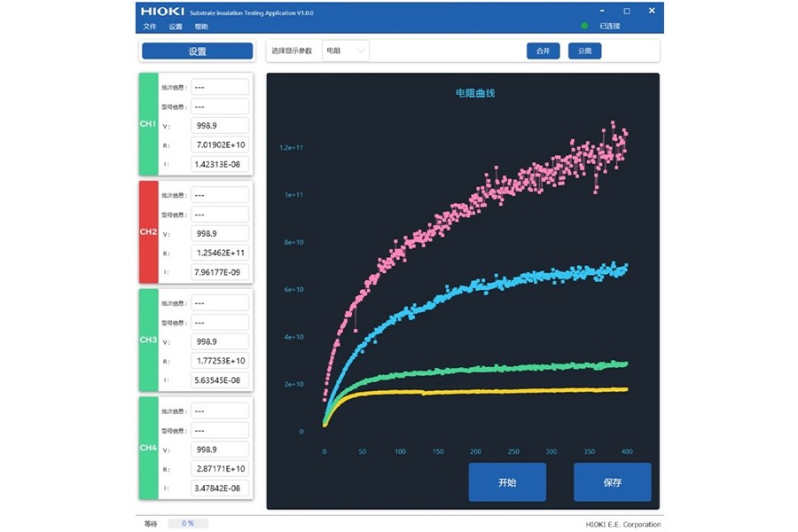Select the red CH2 channel tab
This screenshot has width=798, height=532.
(148, 231)
